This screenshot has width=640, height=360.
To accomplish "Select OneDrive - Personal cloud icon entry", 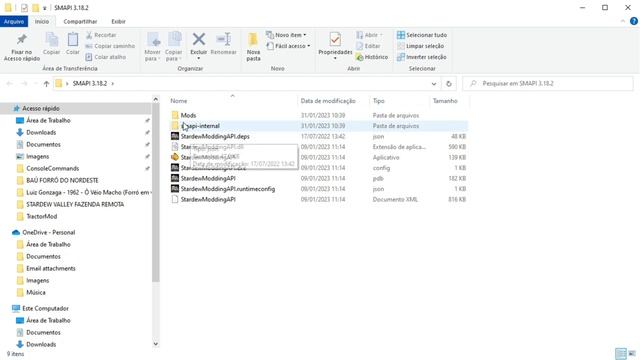I will click(x=44, y=232).
